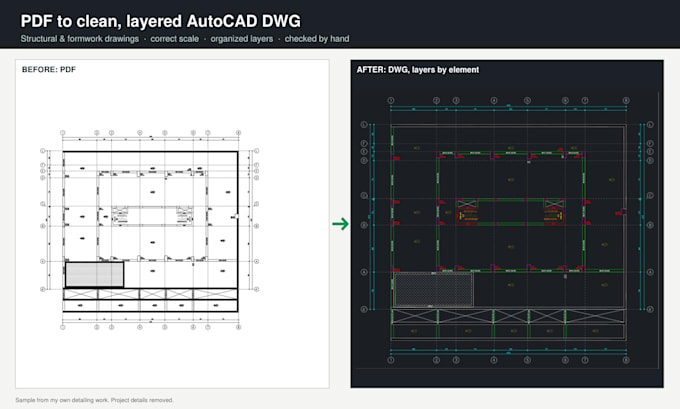Open the colored DWG floor plan on dark background
This screenshot has width=680, height=409.
click(507, 230)
